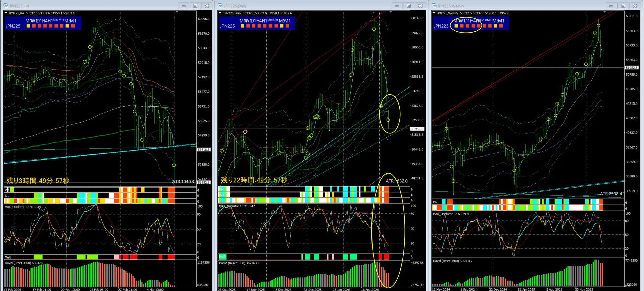Expand the JPN225,H4 chart header triangle
This screenshot has height=291, width=644.
[x=6, y=13]
